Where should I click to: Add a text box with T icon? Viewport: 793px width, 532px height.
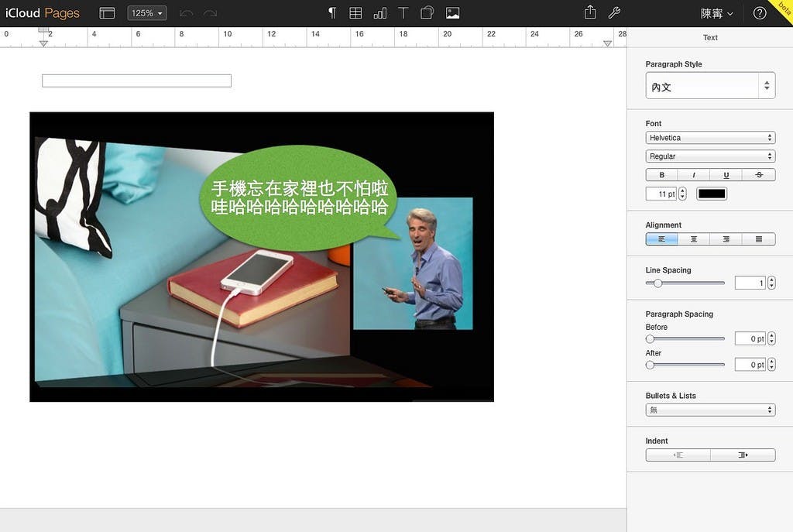coord(403,12)
